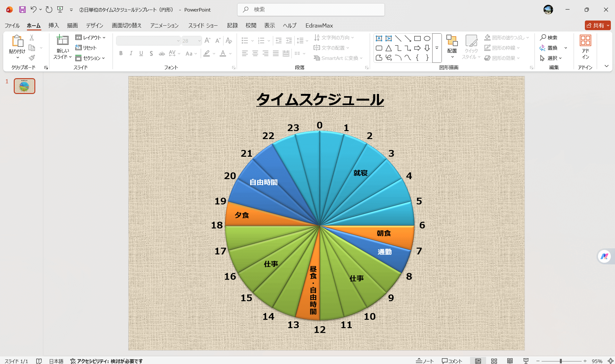Choose the rectangle shape tool
Image resolution: width=615 pixels, height=364 pixels.
tap(417, 38)
